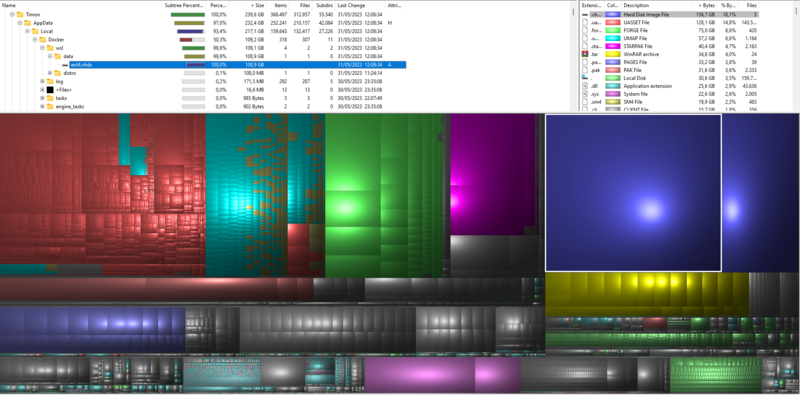Sort tree by Subdirs column header
This screenshot has height=395, width=800.
pyautogui.click(x=324, y=5)
